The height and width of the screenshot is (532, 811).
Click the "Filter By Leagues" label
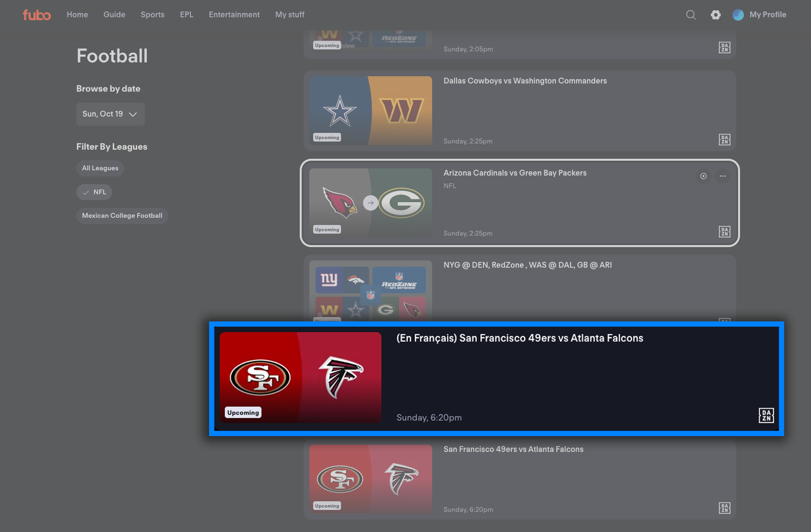[112, 147]
